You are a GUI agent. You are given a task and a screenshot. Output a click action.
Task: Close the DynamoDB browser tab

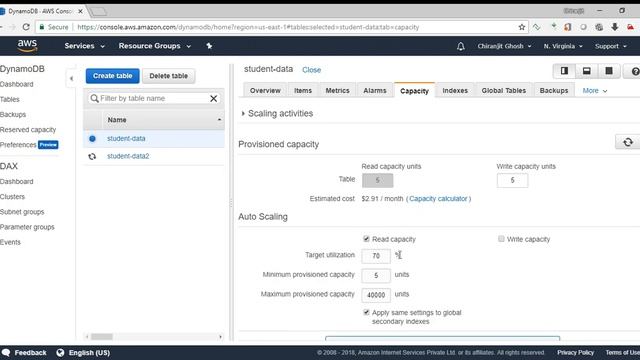[80, 11]
